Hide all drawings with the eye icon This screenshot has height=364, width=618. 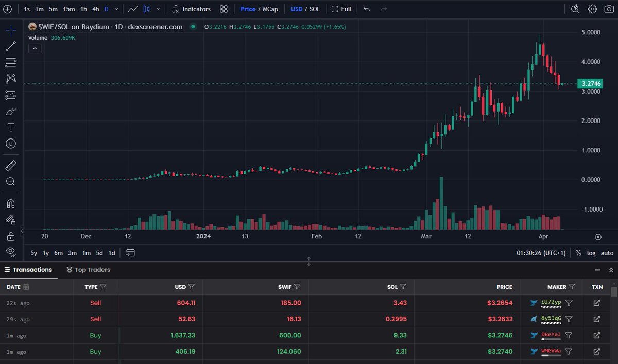10,252
